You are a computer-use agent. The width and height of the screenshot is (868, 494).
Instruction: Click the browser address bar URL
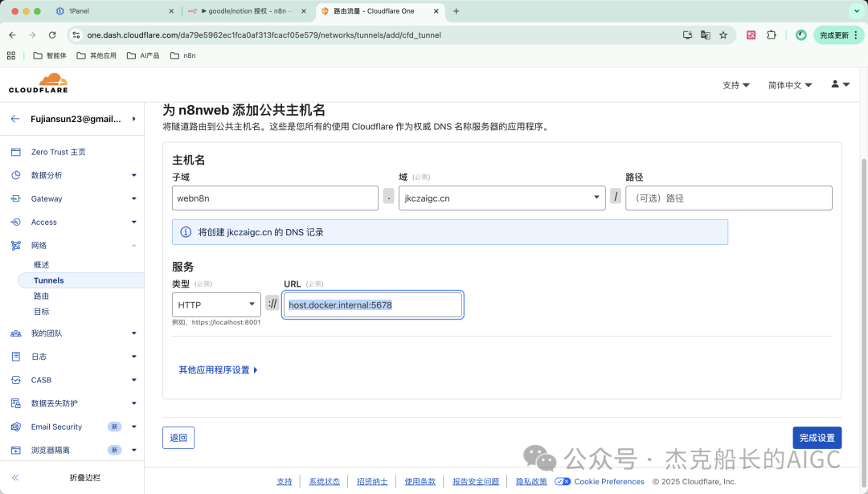coord(264,35)
